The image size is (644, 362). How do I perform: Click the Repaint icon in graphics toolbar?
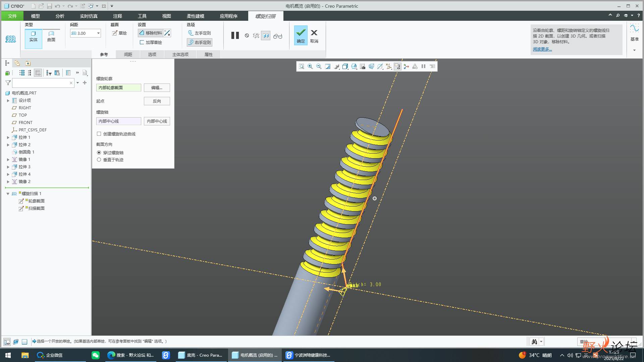click(x=328, y=66)
